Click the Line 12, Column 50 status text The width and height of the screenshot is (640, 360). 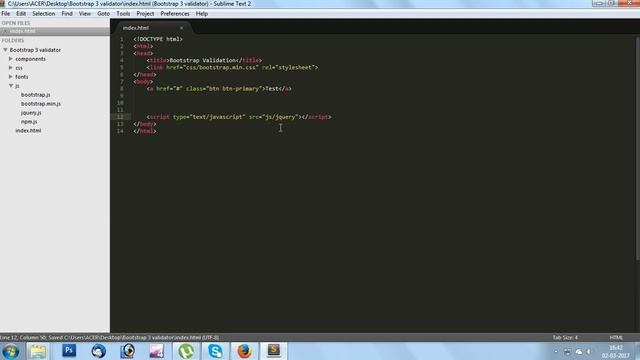click(23, 338)
